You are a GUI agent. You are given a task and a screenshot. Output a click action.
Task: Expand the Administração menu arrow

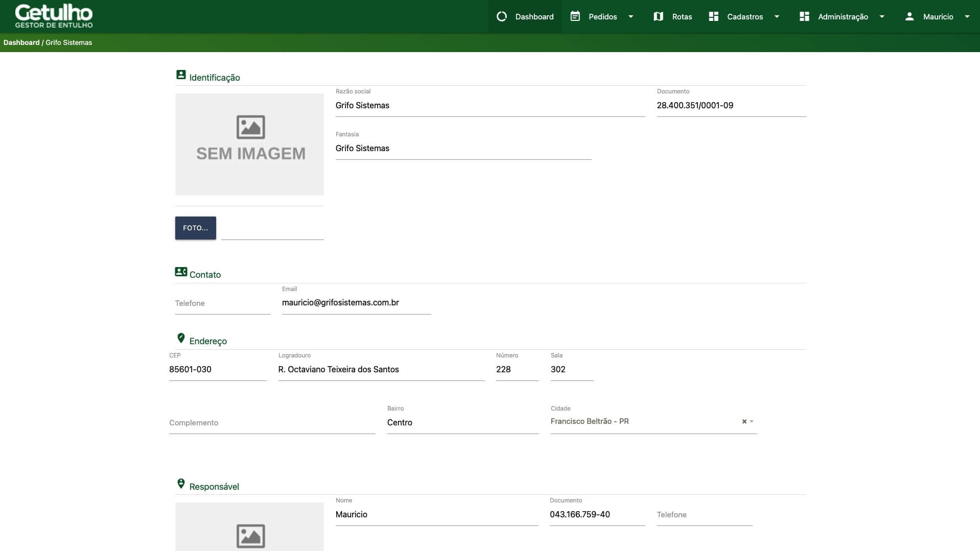pyautogui.click(x=881, y=16)
